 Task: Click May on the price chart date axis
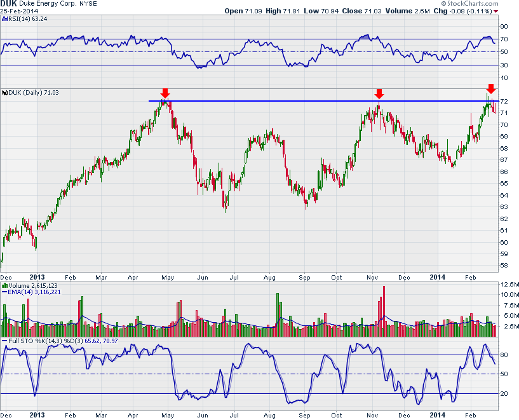(168, 277)
